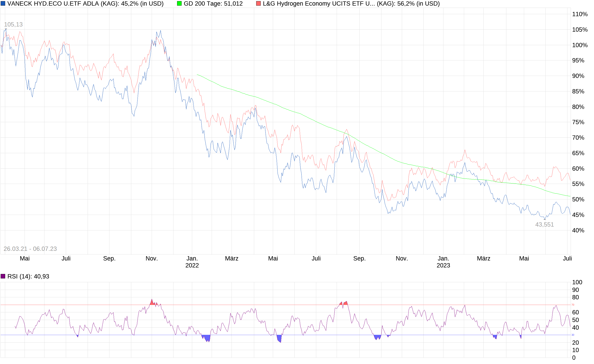
Task: Click the blue VANECK legend color square
Action: (x=3, y=3)
